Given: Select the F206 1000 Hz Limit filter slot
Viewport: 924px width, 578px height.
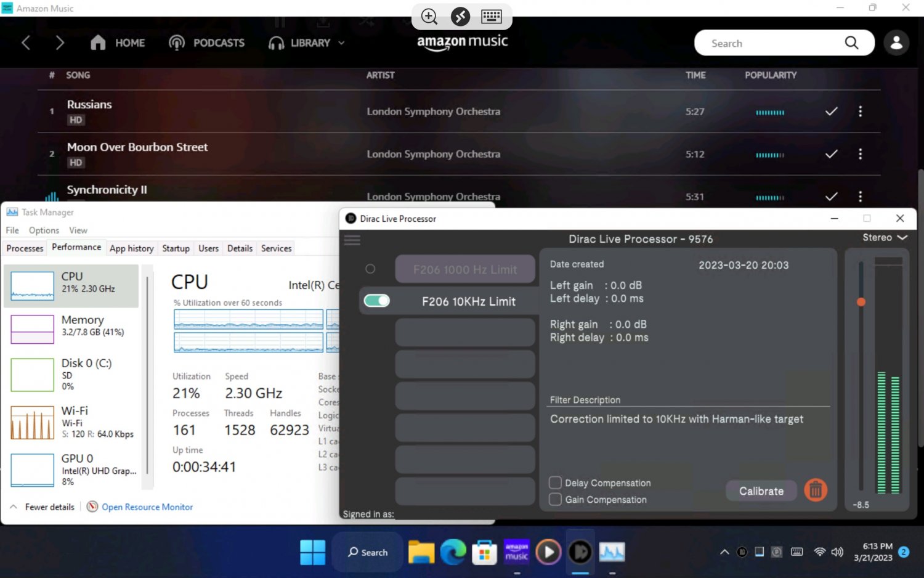Looking at the screenshot, I should (465, 269).
